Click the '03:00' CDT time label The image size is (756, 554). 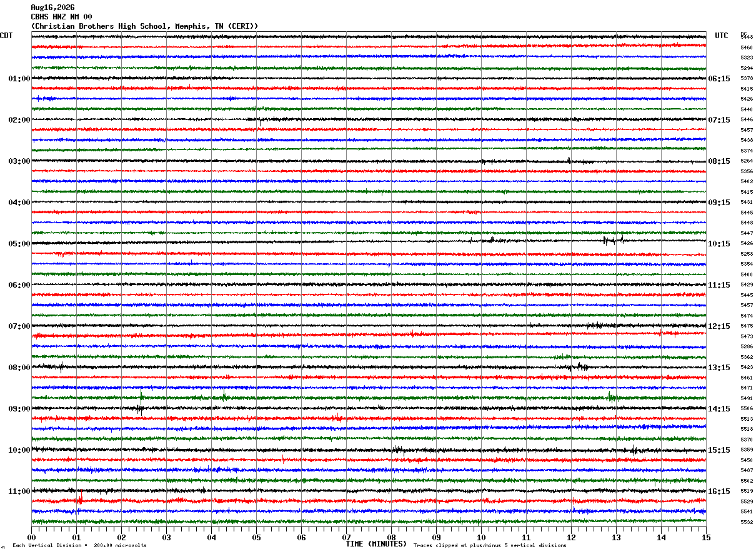(19, 161)
